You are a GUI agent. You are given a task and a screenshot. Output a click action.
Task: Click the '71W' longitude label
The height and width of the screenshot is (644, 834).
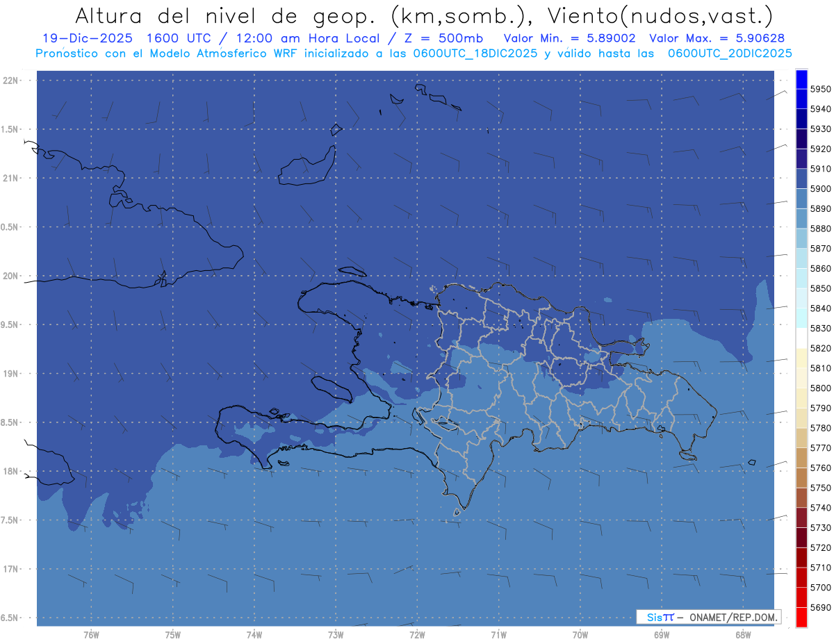(x=498, y=635)
